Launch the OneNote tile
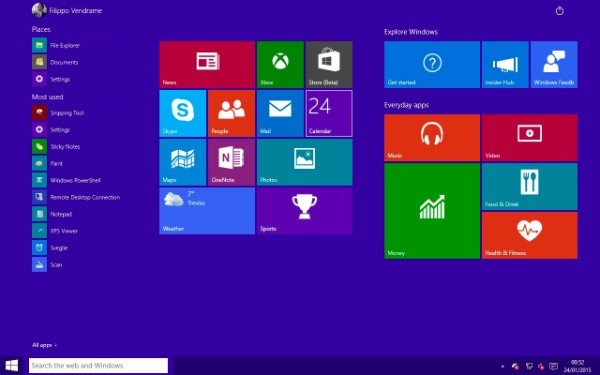The image size is (600, 375). (x=232, y=162)
